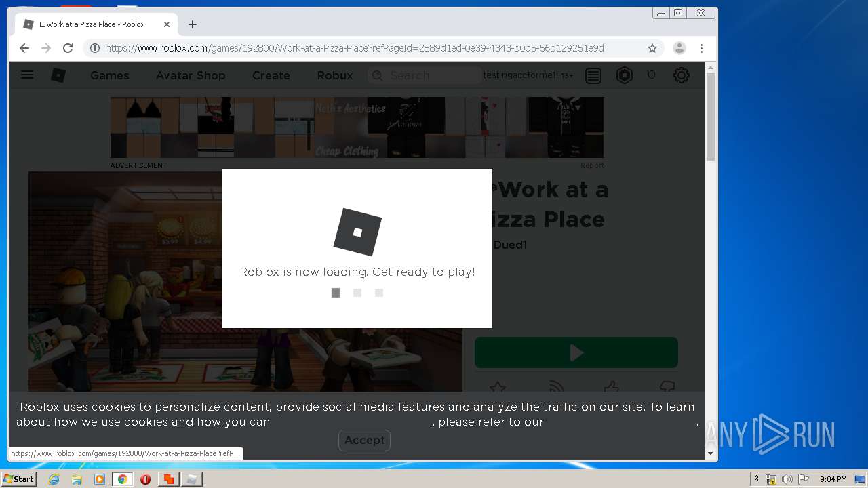Click the Work at a Pizza Place game thumbnail
Viewport: 868px width, 488px height.
245,281
